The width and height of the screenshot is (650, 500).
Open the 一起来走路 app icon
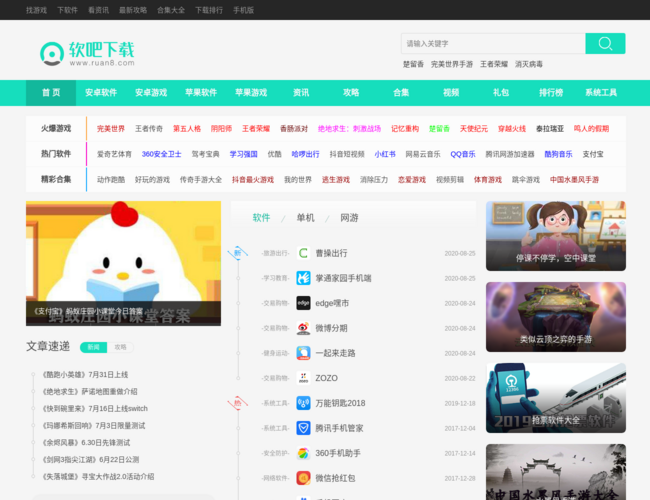[x=303, y=353]
